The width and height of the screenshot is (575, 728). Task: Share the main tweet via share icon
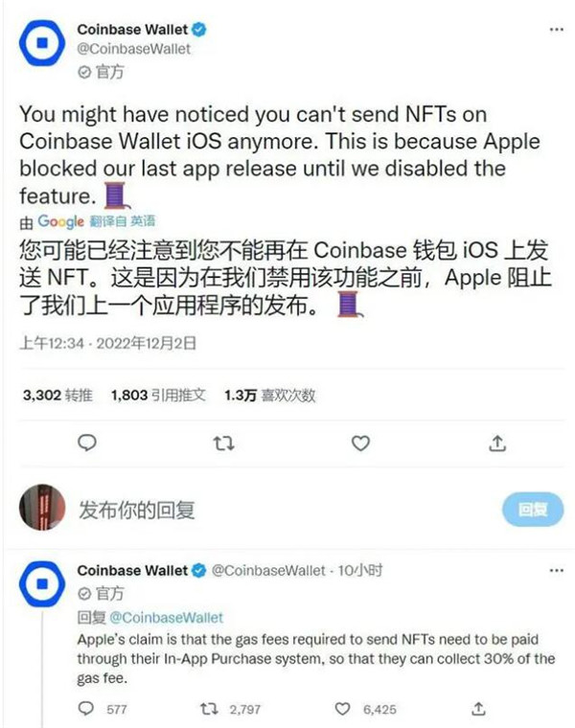pyautogui.click(x=497, y=444)
